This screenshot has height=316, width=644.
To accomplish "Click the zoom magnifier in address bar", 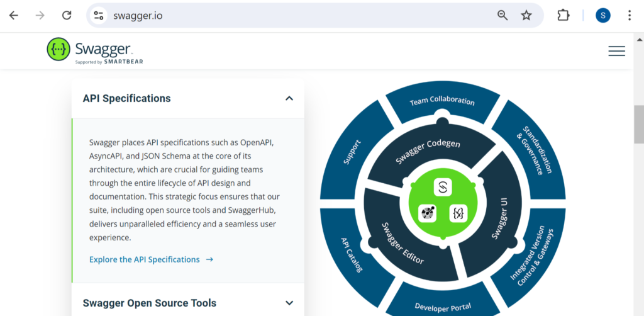I will 502,16.
